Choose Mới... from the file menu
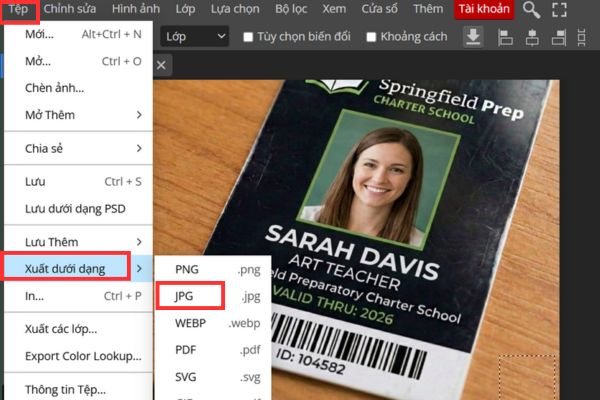The image size is (600, 400). pos(78,34)
